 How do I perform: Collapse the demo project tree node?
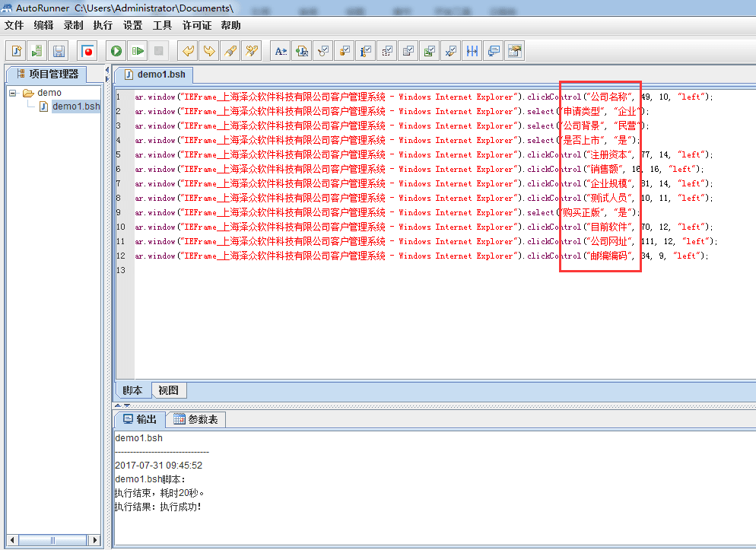click(13, 93)
